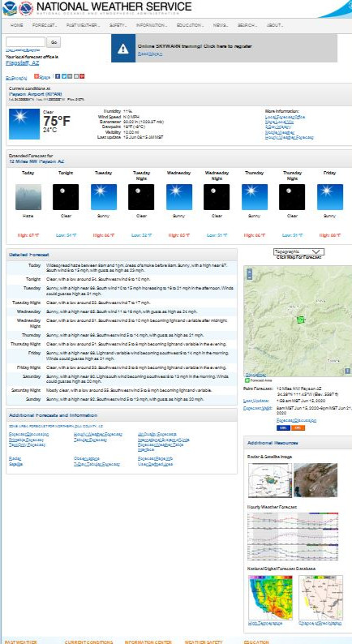Open the Hourly Weather Forecast graph thumbnail
Viewport: 352px width, 644px height.
[294, 536]
